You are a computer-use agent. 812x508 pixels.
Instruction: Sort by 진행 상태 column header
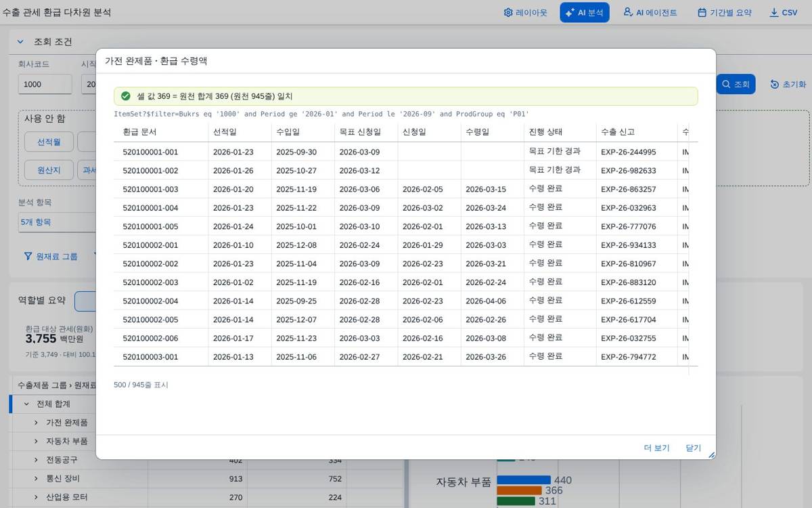pyautogui.click(x=560, y=132)
